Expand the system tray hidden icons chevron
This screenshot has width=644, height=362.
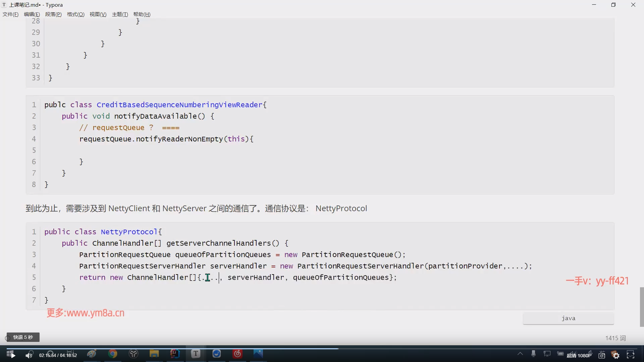[520, 354]
